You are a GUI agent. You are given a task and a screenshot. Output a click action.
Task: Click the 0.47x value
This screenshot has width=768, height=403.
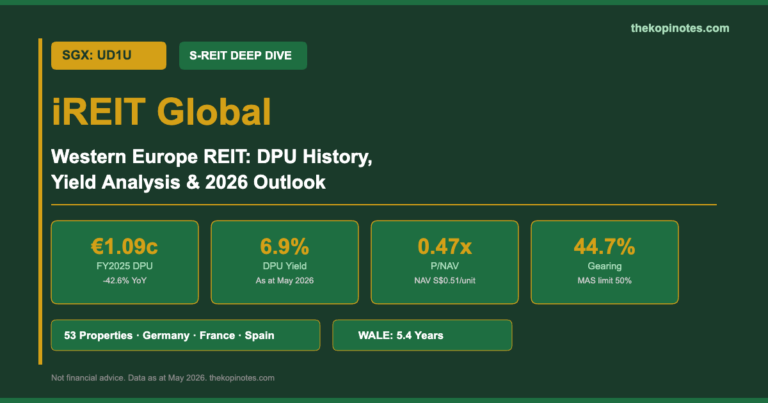[x=444, y=246]
